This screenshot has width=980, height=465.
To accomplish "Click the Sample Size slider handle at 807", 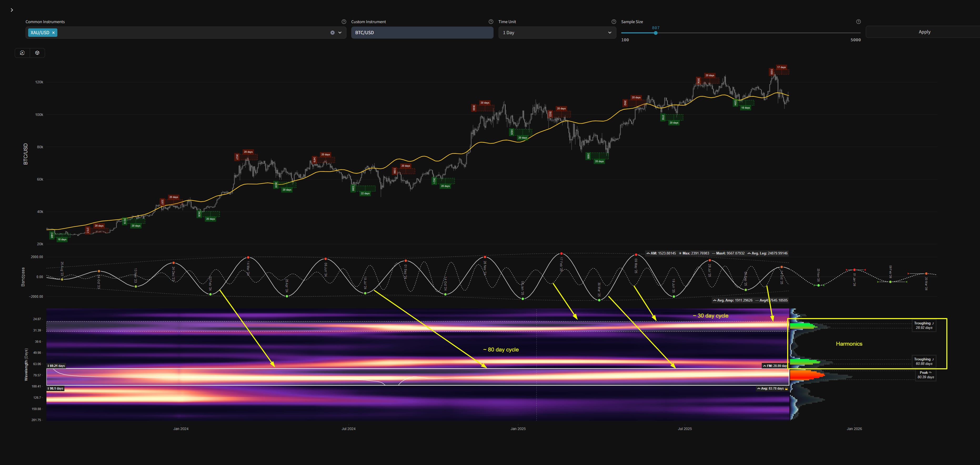I will pos(656,33).
